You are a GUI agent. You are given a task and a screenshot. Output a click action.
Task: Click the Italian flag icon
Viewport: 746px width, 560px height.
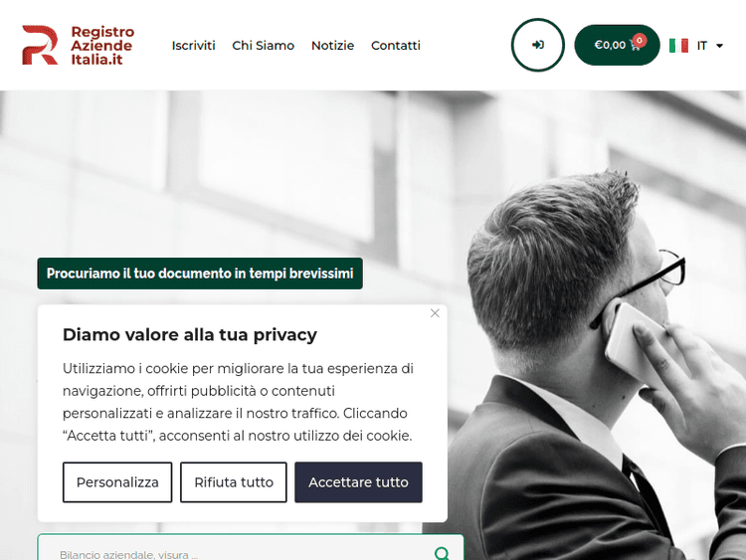[x=678, y=46]
